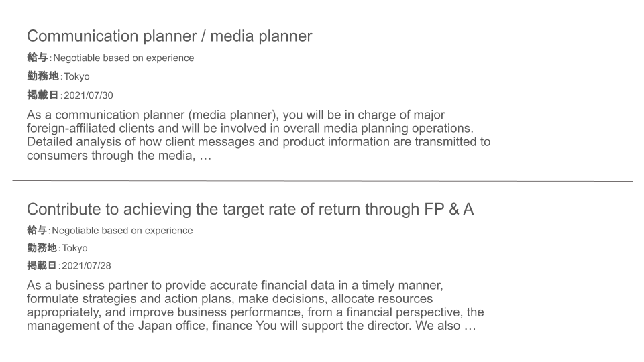Select Tokyo location in media planner listing
644x362 pixels.
tap(76, 76)
